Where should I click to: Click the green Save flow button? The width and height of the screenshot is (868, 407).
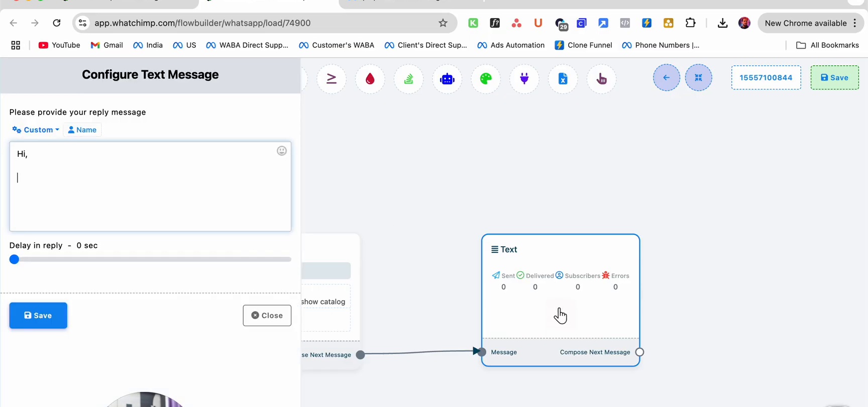(835, 77)
